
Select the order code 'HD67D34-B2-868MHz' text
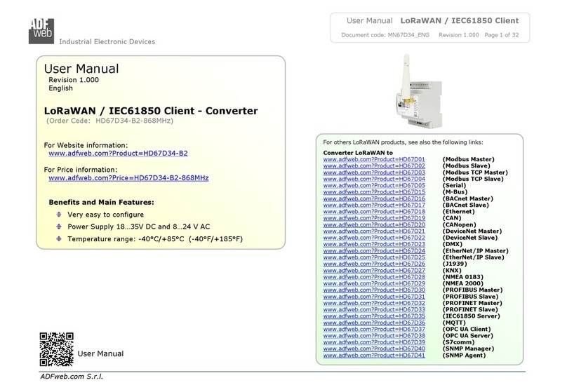click(134, 121)
